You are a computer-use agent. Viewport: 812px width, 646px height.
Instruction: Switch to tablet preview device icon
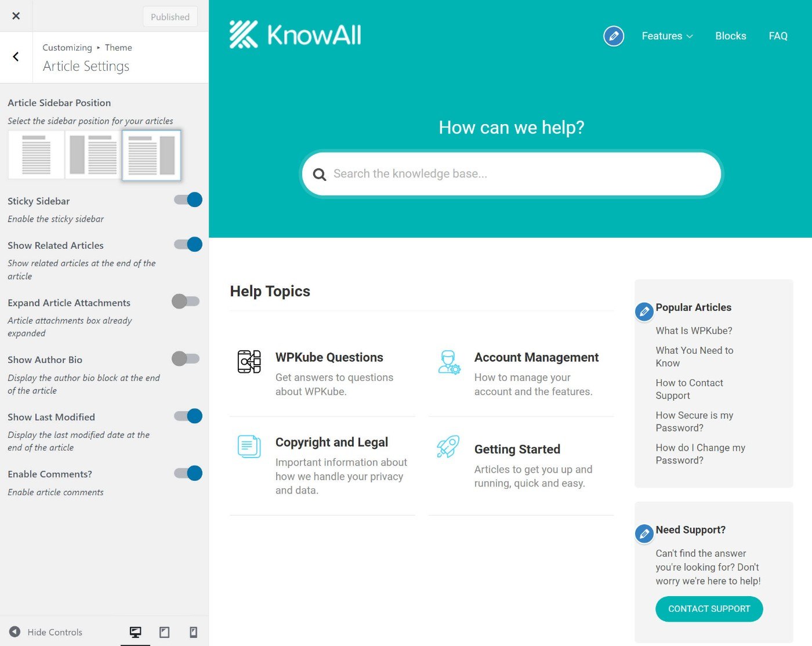165,632
